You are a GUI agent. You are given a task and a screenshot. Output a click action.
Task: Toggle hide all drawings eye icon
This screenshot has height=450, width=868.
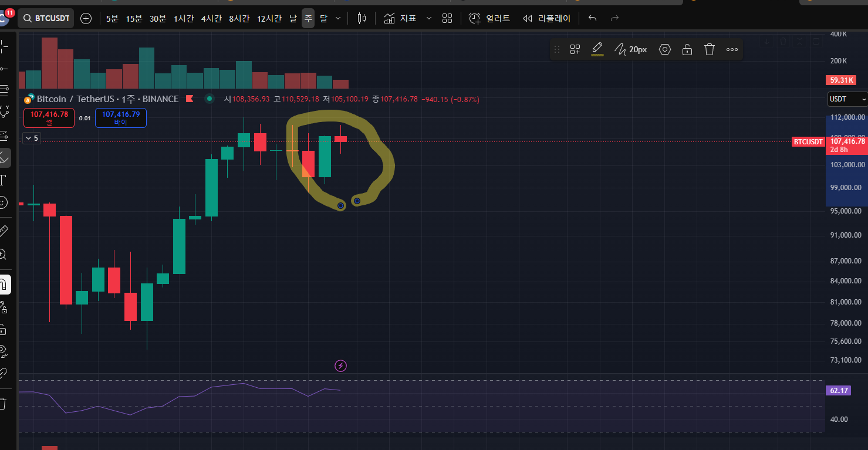[4, 351]
